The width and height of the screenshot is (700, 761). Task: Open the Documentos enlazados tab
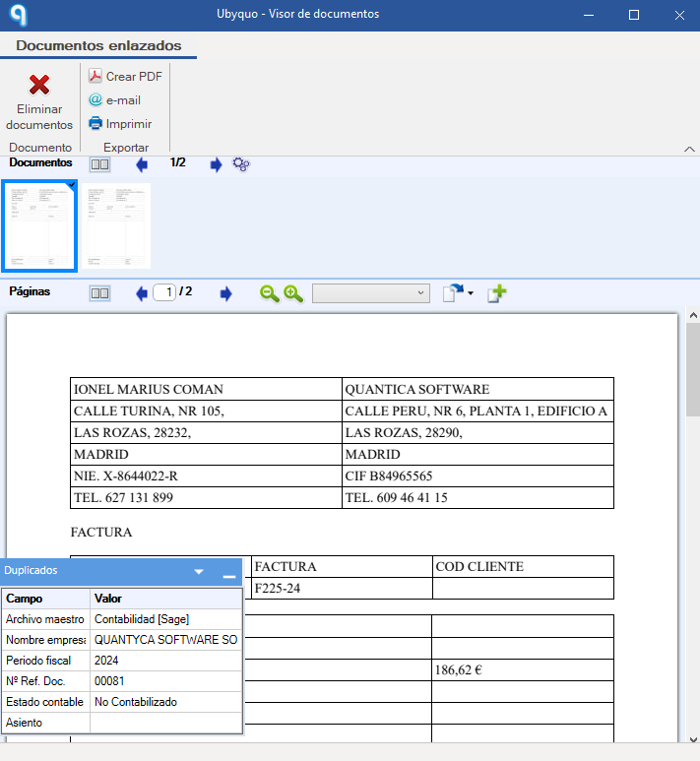[x=98, y=45]
